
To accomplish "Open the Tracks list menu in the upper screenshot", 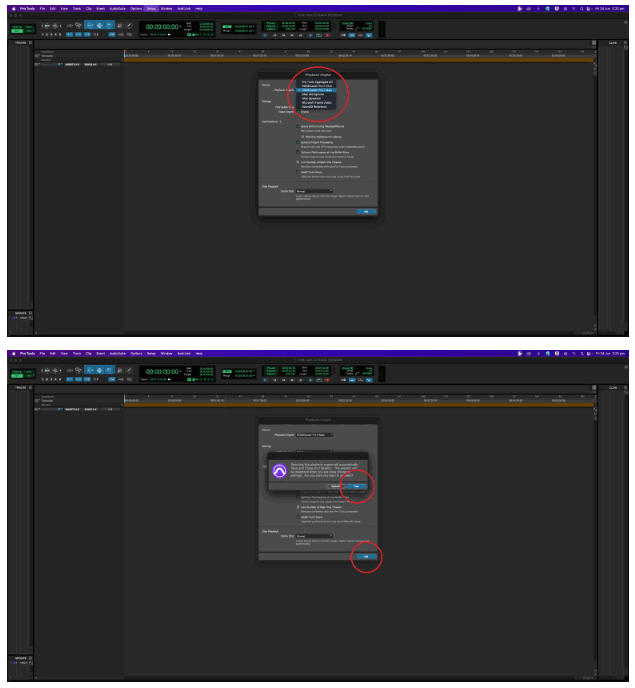I will click(30, 43).
